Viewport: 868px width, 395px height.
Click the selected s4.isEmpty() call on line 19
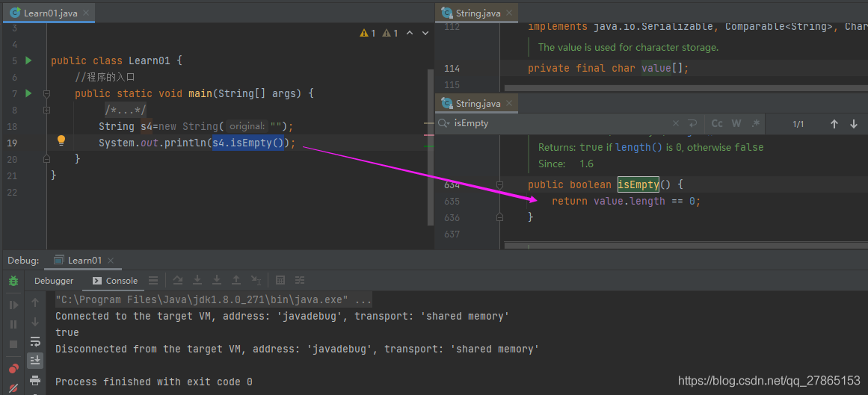click(x=248, y=143)
